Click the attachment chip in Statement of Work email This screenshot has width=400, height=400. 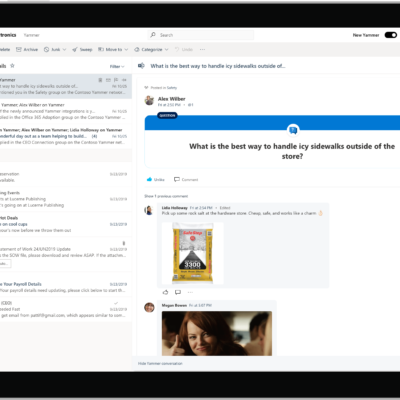coord(5,264)
